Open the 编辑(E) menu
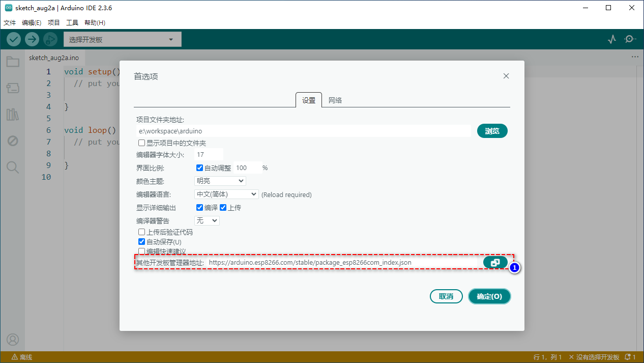This screenshot has height=363, width=644. point(32,23)
